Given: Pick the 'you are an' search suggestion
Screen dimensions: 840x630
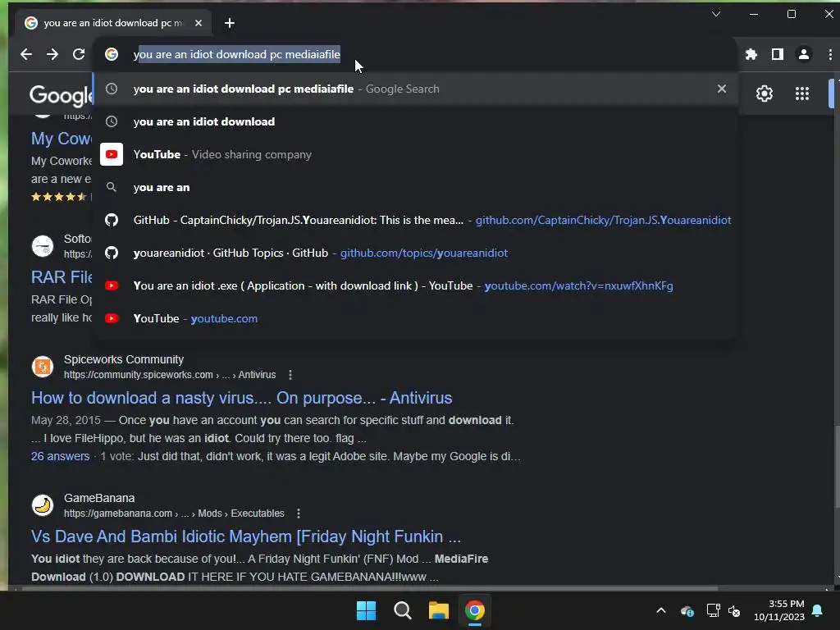Looking at the screenshot, I should (416, 187).
